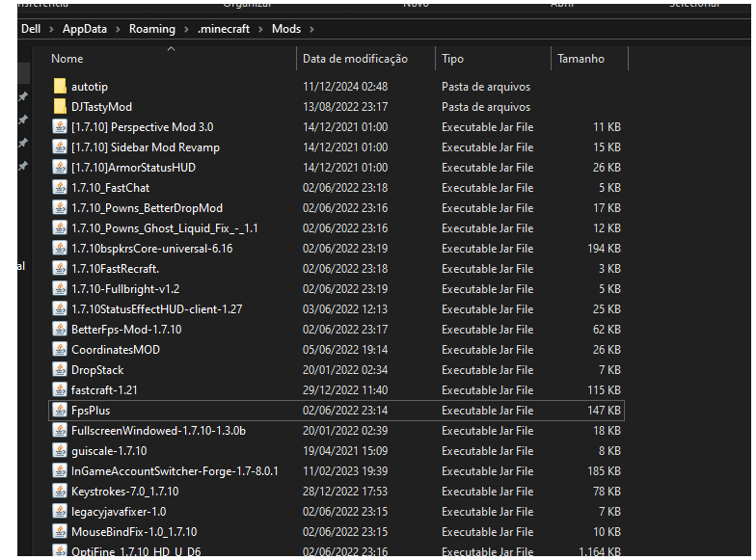Click the jar icon of ArmorStatusHUD
Screen dimensions: 756x560
[x=60, y=168]
